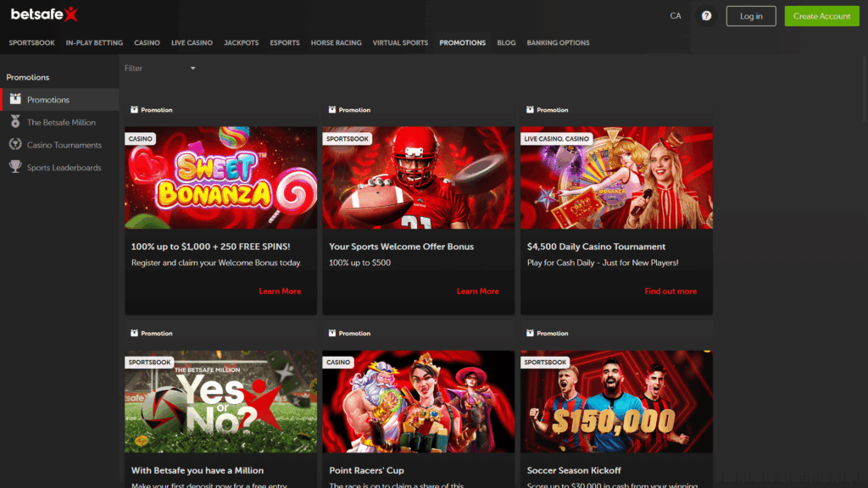Open help via the question mark icon
Image resolution: width=868 pixels, height=488 pixels.
706,15
